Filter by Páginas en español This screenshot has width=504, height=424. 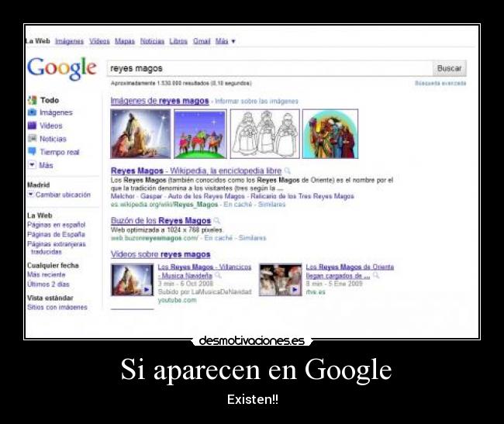pyautogui.click(x=57, y=225)
